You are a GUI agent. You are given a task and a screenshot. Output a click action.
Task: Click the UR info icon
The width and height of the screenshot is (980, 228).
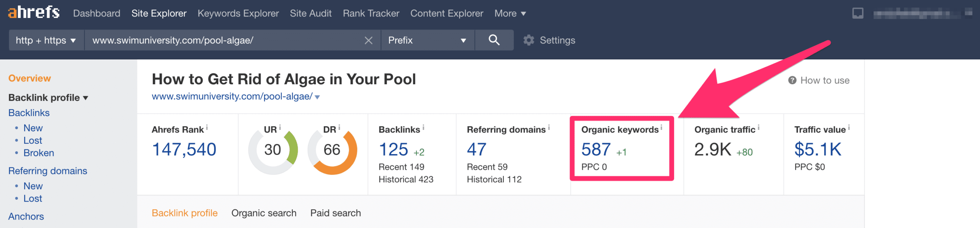[280, 127]
